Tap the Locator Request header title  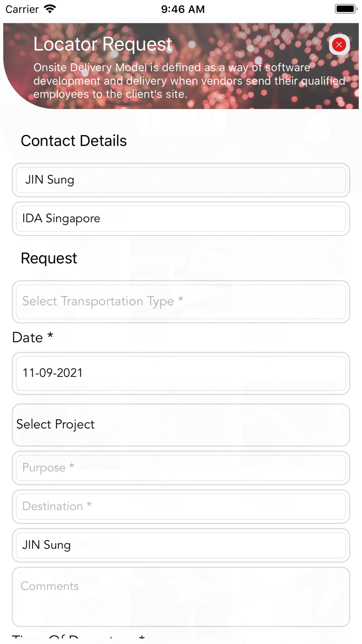coord(103,44)
